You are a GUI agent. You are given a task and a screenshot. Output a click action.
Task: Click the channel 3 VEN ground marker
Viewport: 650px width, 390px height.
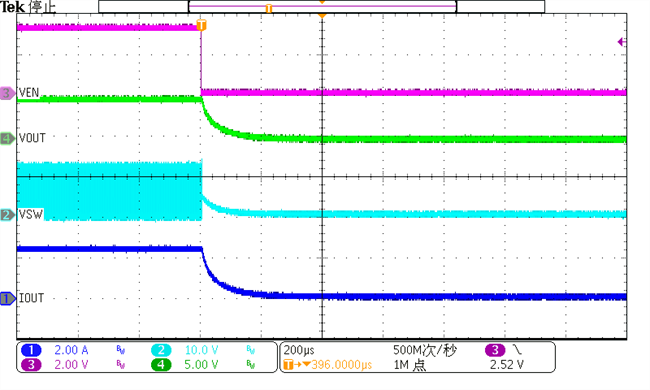point(7,93)
